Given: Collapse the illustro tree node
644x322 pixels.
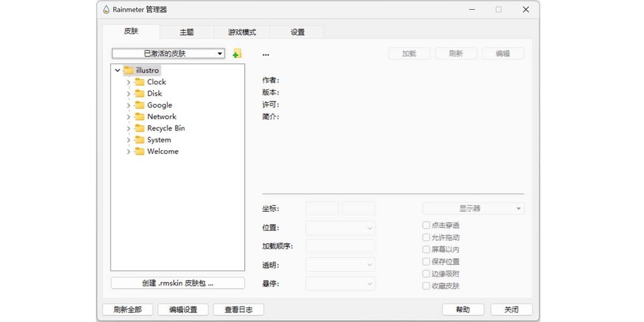Looking at the screenshot, I should coord(118,70).
